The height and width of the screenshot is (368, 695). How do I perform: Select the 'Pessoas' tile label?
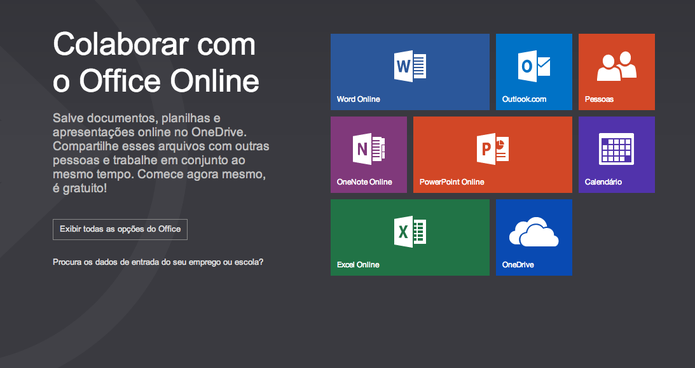coord(599,99)
